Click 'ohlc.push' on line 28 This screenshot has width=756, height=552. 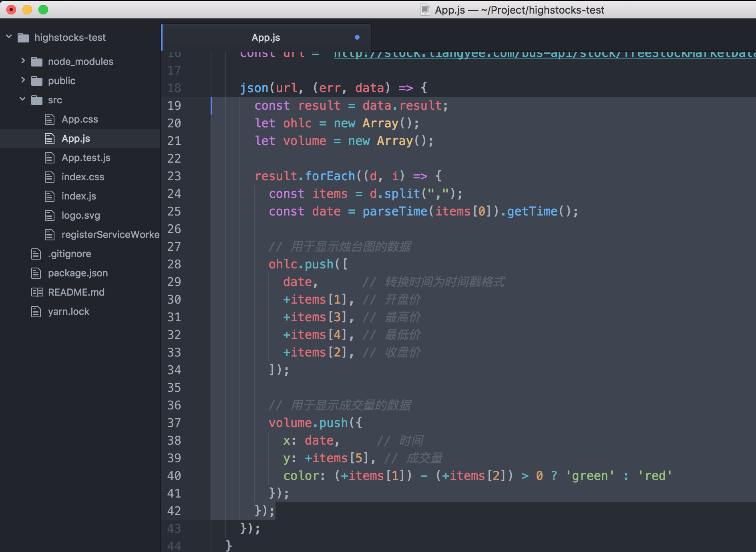tap(301, 264)
